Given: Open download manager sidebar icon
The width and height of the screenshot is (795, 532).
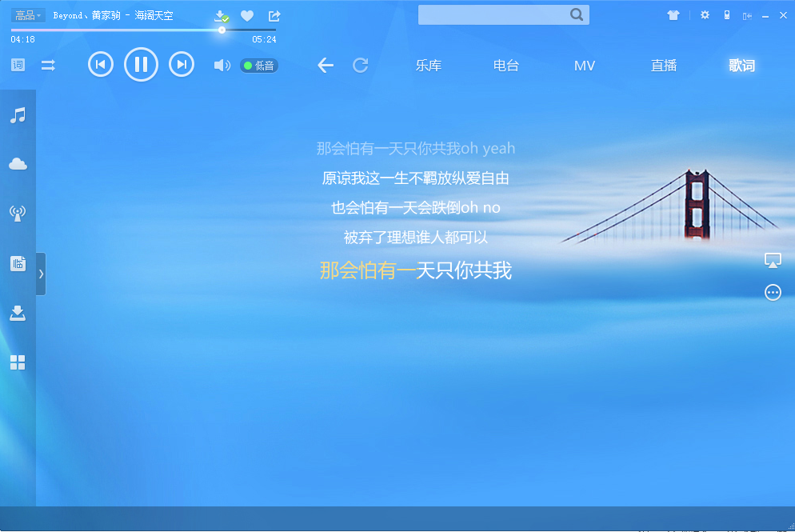Looking at the screenshot, I should (x=18, y=314).
